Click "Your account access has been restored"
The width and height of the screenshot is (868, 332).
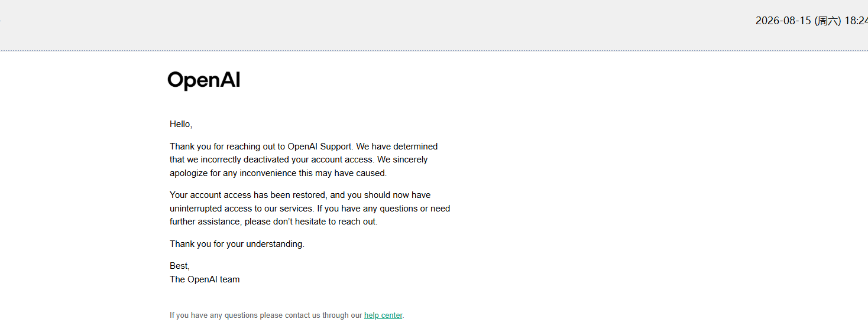click(248, 195)
